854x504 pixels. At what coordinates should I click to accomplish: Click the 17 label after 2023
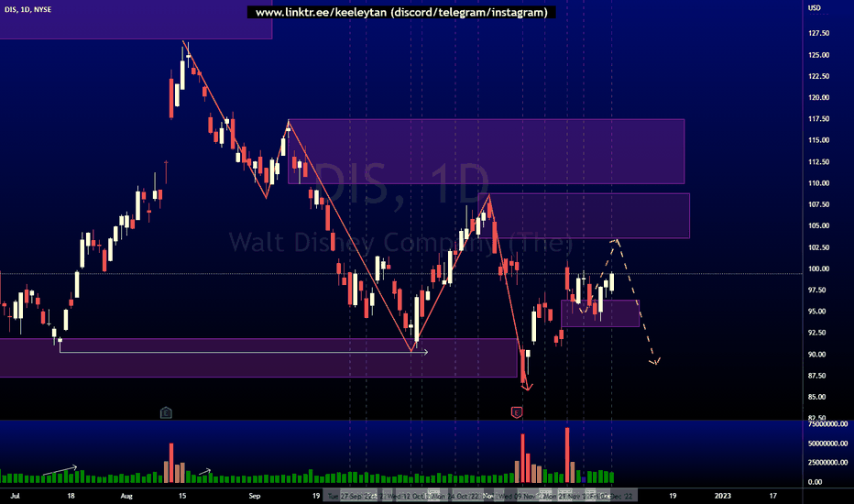click(772, 496)
